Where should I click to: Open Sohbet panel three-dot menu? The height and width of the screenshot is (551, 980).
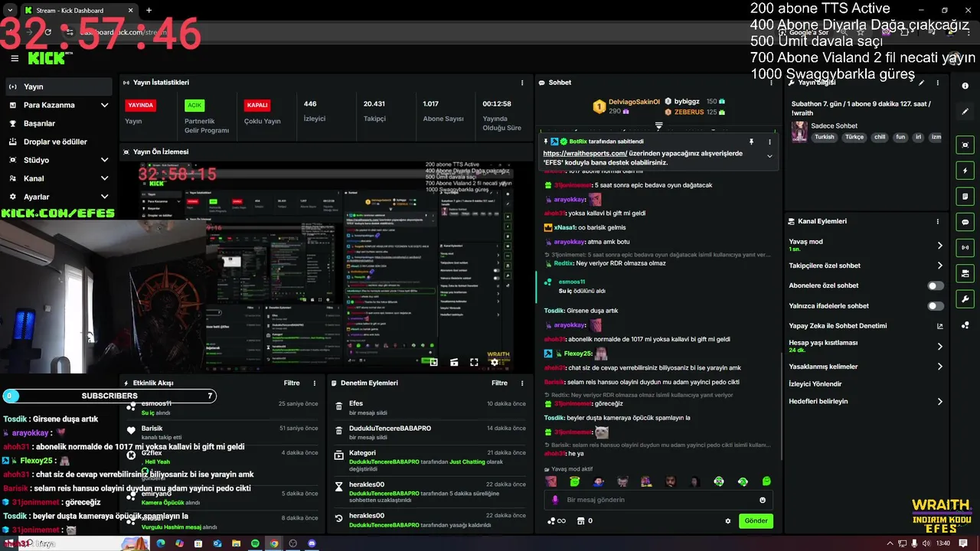770,83
